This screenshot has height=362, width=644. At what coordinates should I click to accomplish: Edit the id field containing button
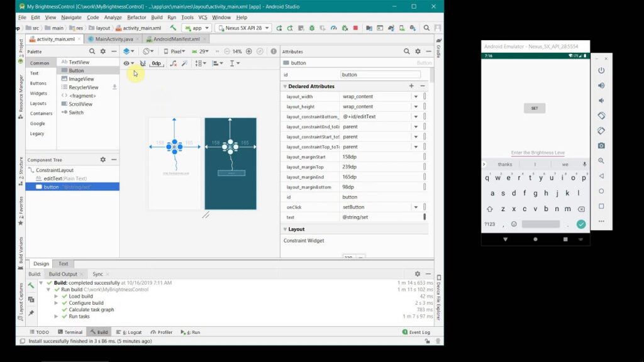pyautogui.click(x=380, y=75)
